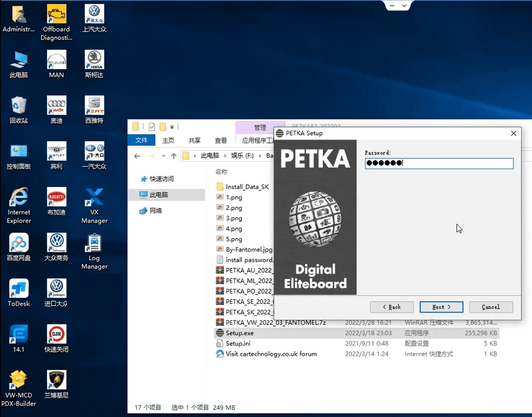Switch to the 查看 (View) ribbon tab
The image size is (532, 417).
221,140
